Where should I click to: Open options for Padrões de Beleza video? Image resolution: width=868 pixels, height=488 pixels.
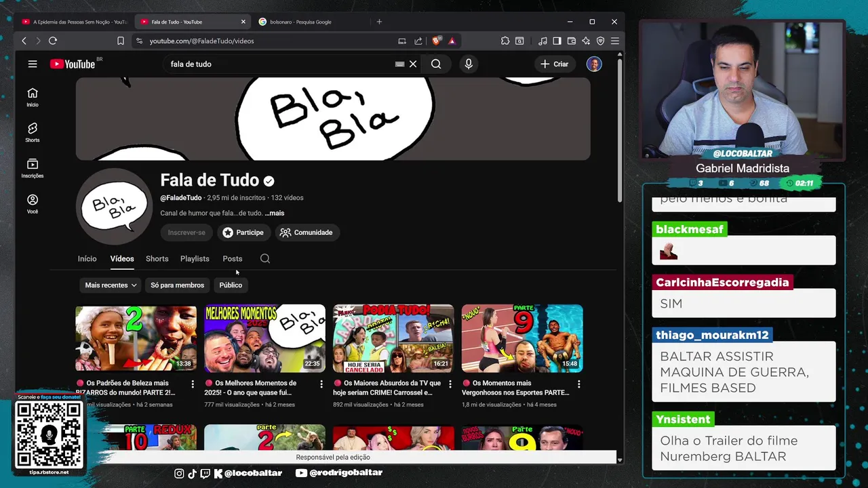point(193,384)
